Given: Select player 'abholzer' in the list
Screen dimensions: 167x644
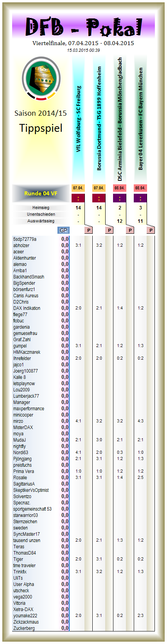Looking at the screenshot, I should 21,245.
